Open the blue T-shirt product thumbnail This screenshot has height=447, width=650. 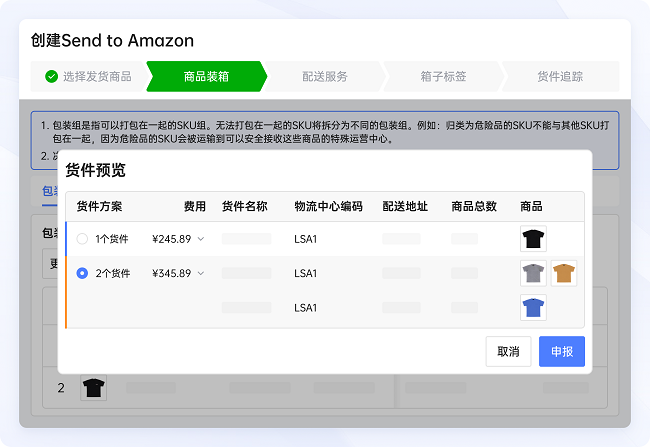pyautogui.click(x=533, y=308)
